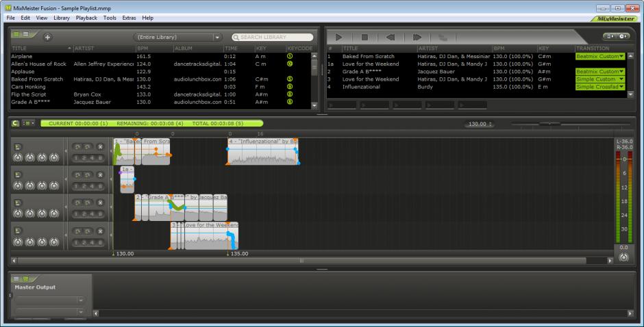
Task: Click track icon on Love for the Weekend track
Action: pyautogui.click(x=18, y=231)
